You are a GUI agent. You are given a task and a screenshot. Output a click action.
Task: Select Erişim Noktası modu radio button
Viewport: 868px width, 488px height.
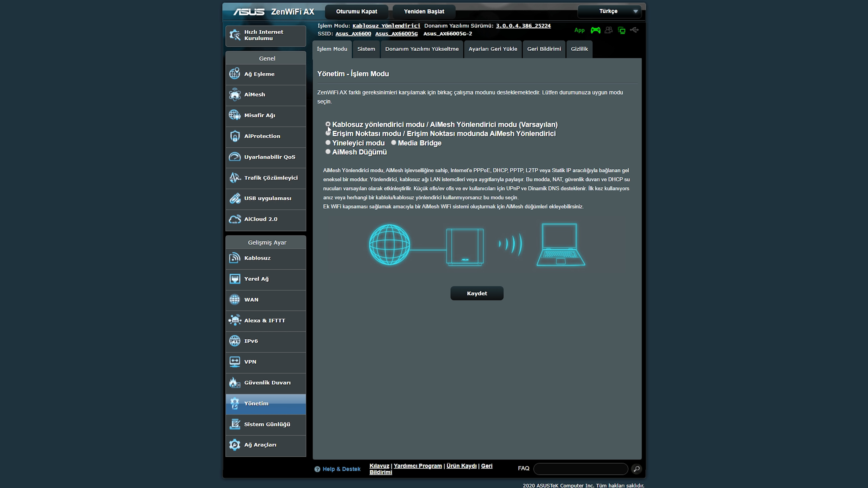pos(328,133)
